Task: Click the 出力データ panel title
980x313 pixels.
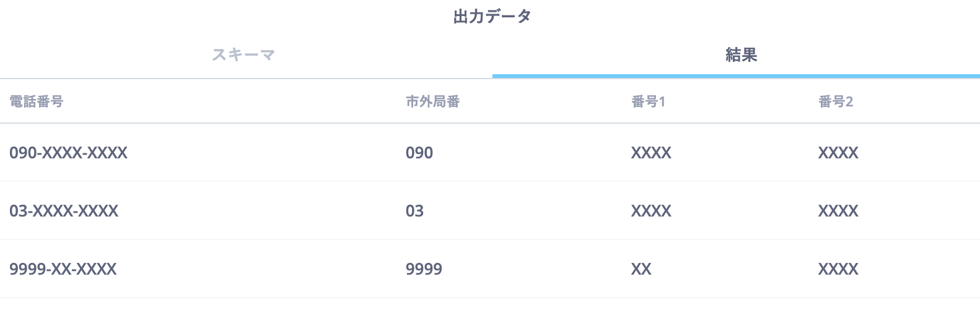Action: click(x=492, y=17)
